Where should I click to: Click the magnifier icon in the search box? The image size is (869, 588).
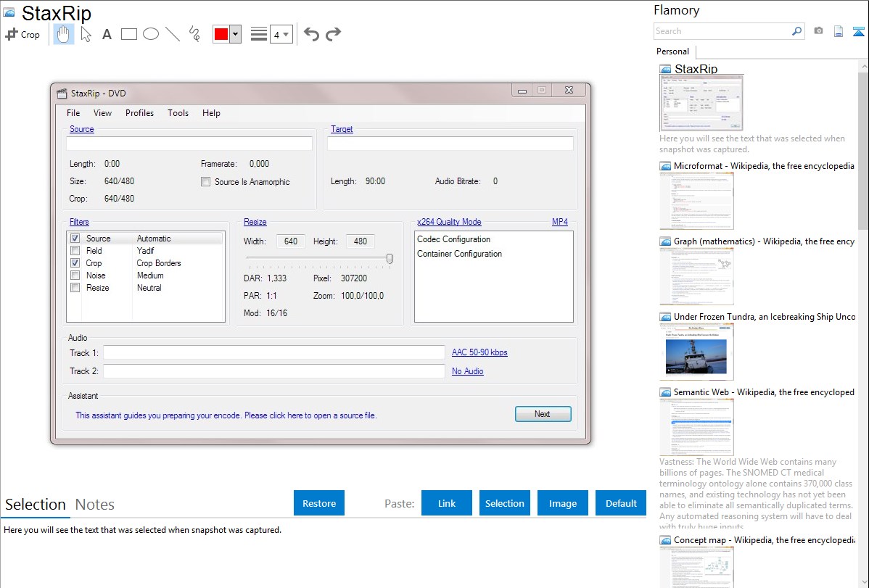796,31
